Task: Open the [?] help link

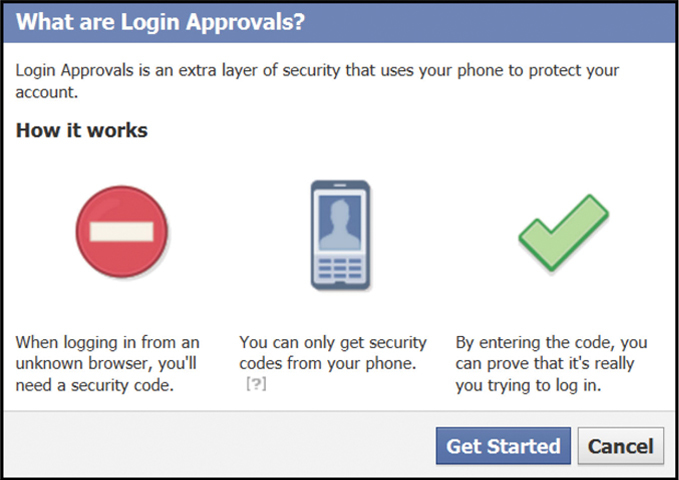Action: (256, 384)
